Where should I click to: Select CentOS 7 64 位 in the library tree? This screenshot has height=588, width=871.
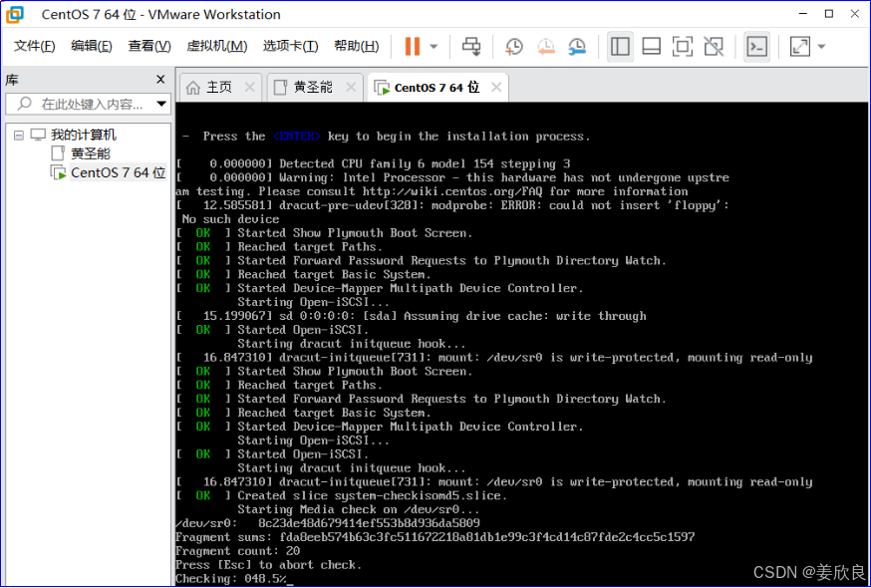pos(119,172)
